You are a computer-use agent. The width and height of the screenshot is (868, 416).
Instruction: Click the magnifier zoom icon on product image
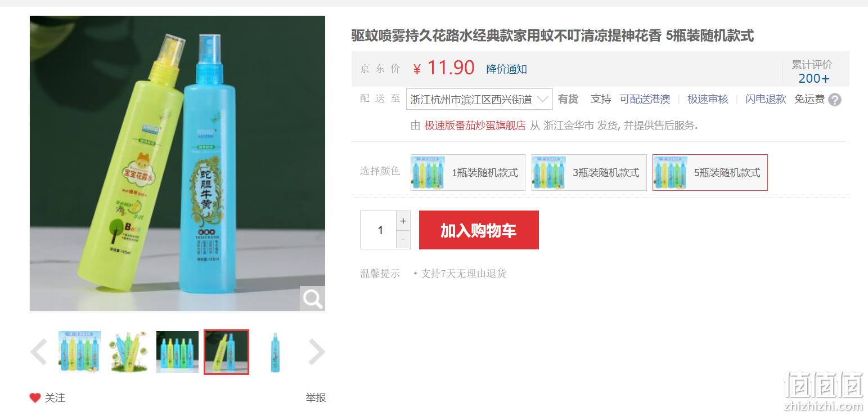tap(312, 298)
